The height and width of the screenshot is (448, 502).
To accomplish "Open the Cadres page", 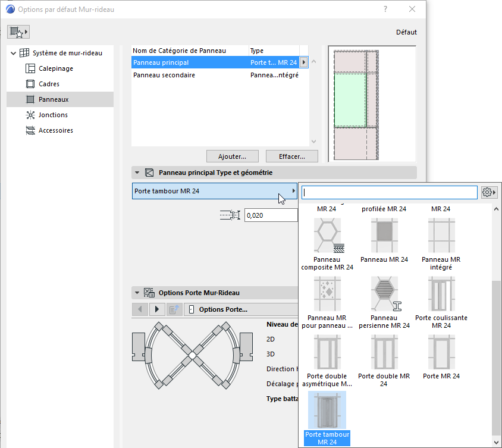I will [x=49, y=84].
